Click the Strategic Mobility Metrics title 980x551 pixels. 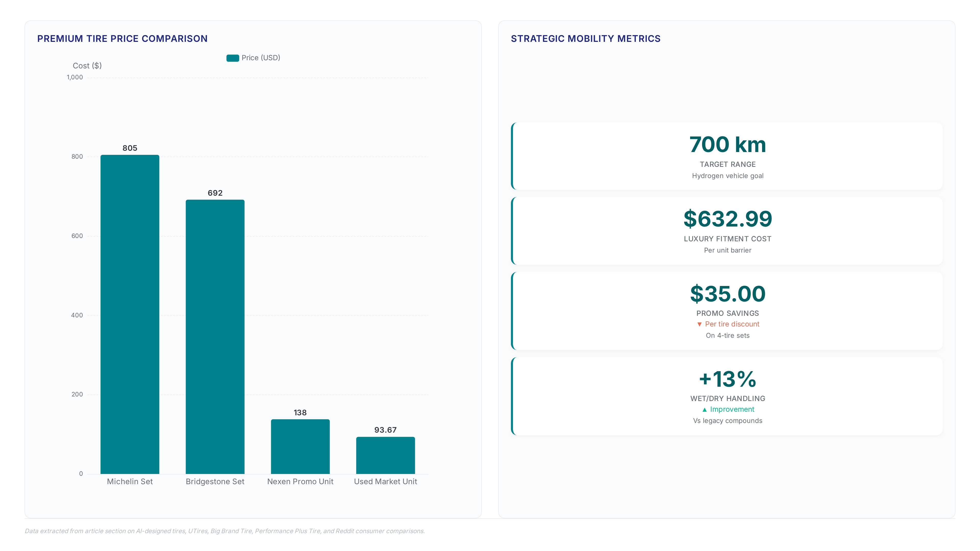(x=585, y=39)
